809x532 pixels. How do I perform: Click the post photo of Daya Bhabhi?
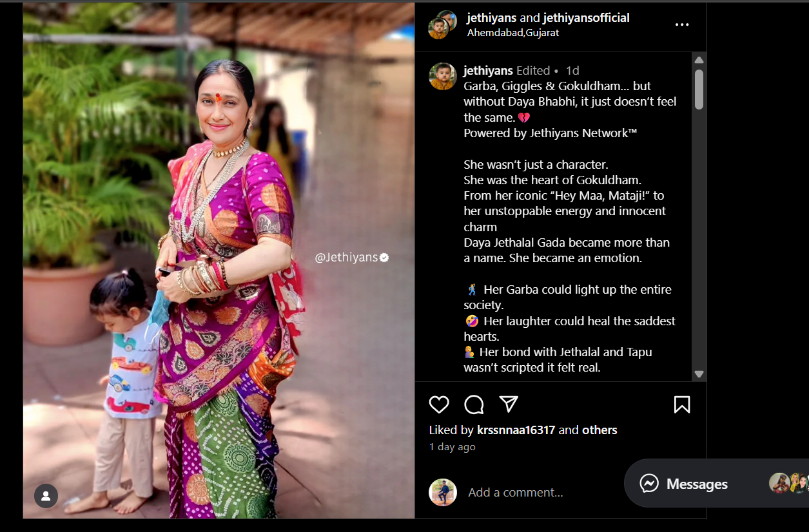coord(219,260)
